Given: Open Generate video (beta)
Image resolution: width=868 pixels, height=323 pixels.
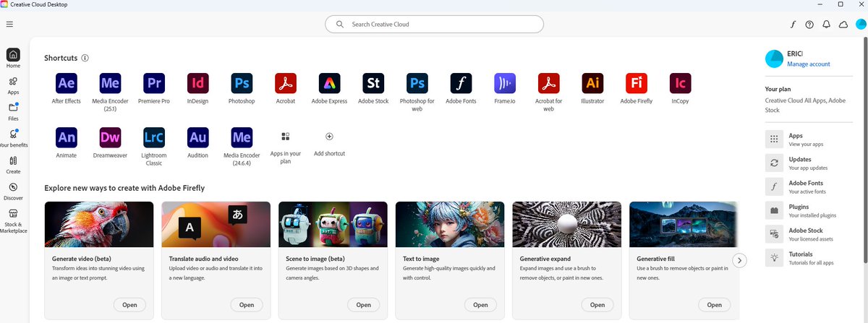Looking at the screenshot, I should tap(129, 305).
